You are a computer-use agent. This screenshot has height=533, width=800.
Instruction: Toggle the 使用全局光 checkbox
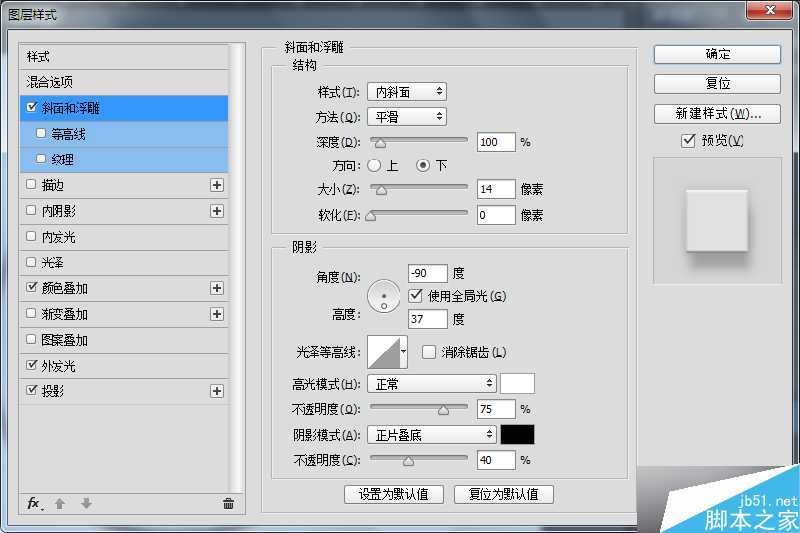(x=418, y=295)
